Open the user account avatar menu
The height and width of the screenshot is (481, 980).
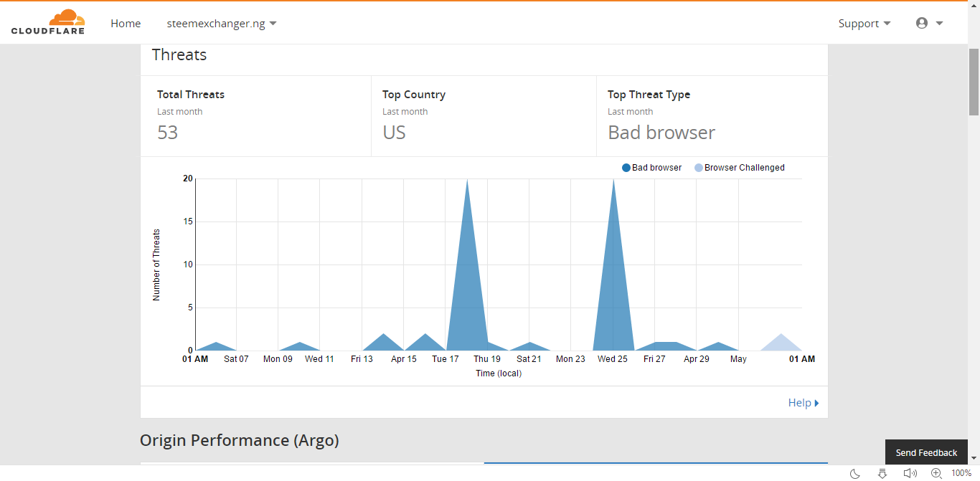pyautogui.click(x=922, y=23)
